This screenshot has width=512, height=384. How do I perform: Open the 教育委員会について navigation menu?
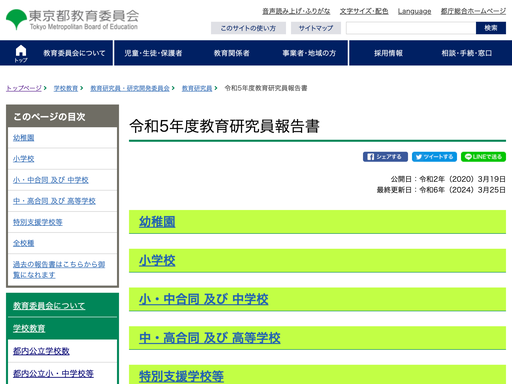[x=74, y=53]
